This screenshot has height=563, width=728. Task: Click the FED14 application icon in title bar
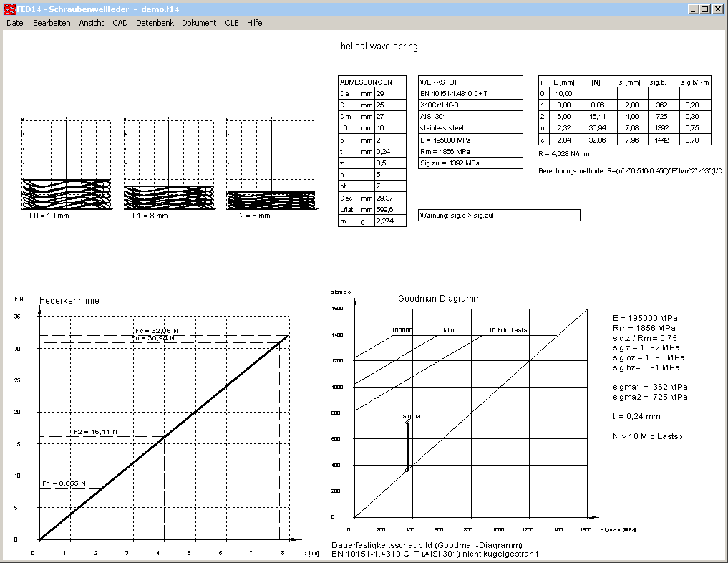(x=9, y=9)
